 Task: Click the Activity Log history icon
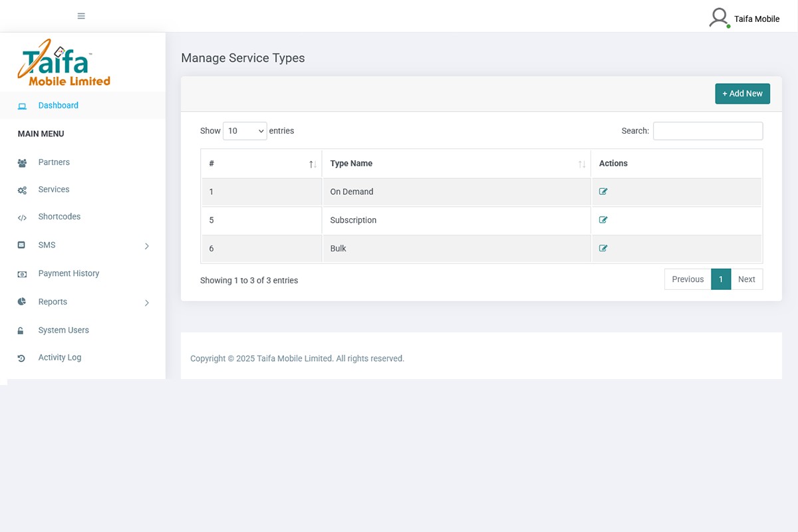(22, 357)
